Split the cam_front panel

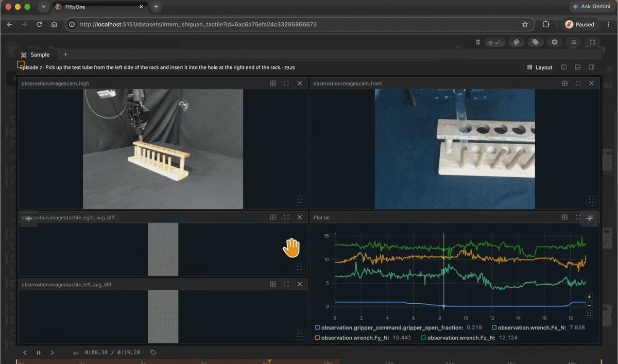[564, 83]
